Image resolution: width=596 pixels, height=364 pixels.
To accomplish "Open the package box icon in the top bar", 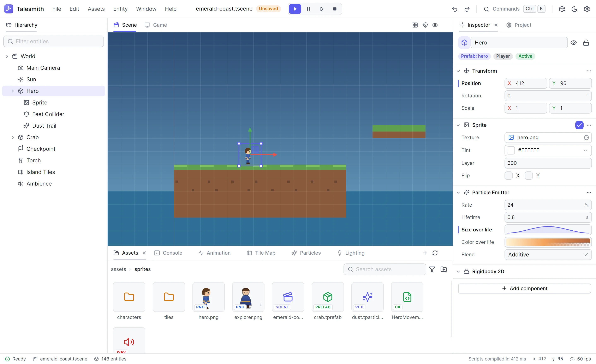I will coord(562,9).
